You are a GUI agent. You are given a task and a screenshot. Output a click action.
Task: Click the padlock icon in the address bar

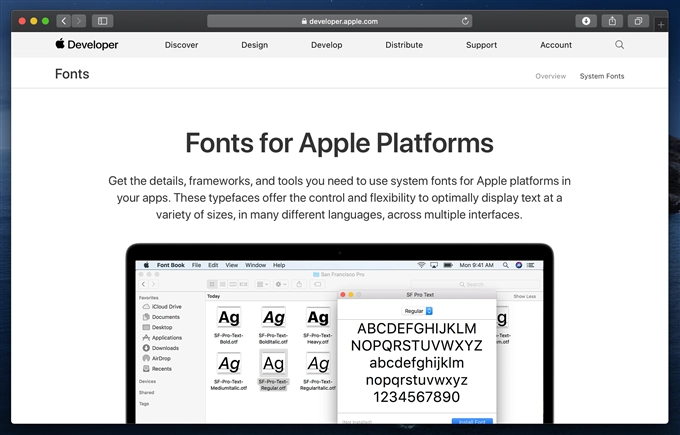coord(304,21)
